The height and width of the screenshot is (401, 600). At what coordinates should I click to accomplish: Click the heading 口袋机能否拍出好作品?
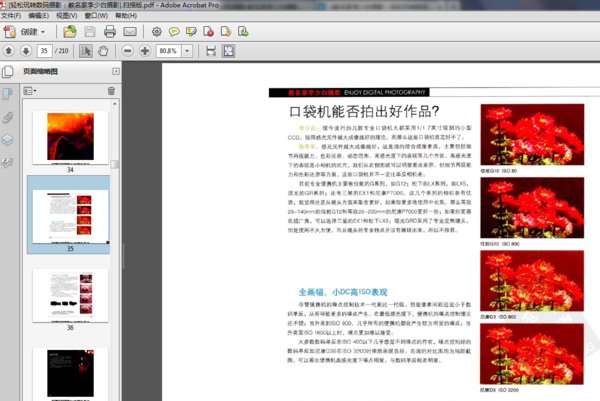pyautogui.click(x=364, y=111)
